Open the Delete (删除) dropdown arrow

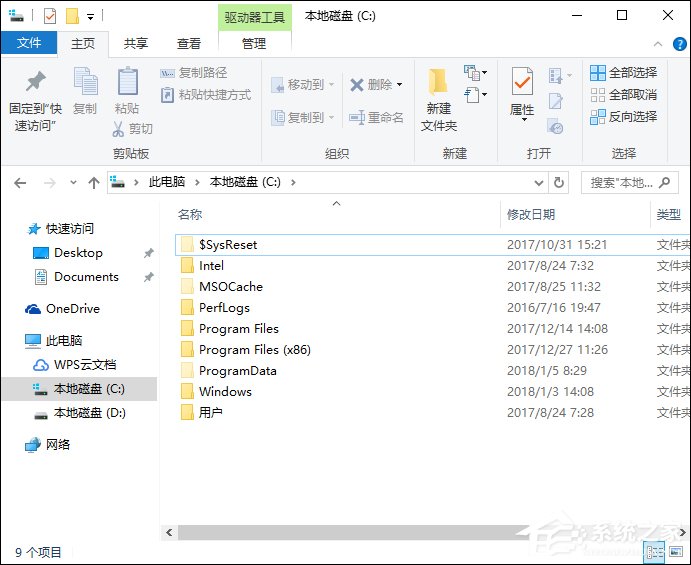[x=400, y=84]
